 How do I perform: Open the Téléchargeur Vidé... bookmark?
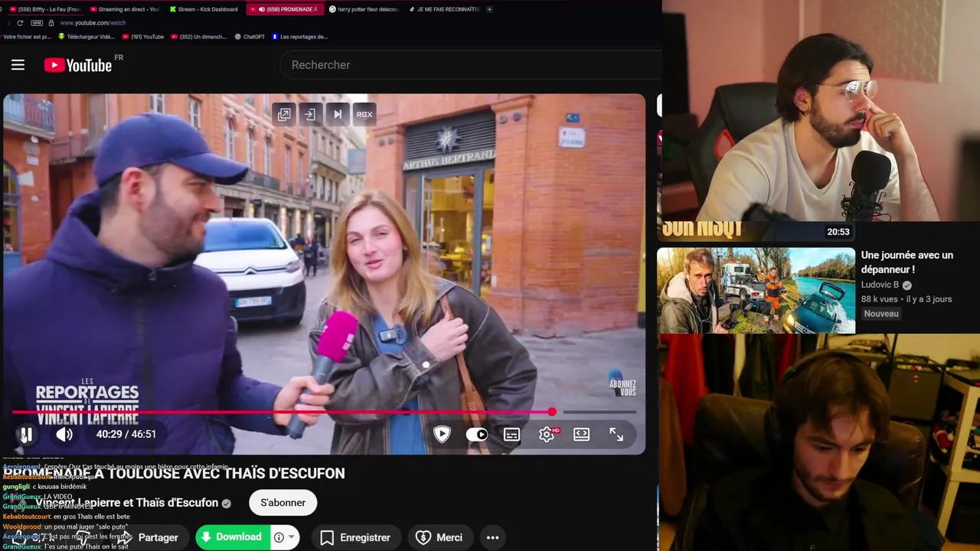(x=87, y=37)
